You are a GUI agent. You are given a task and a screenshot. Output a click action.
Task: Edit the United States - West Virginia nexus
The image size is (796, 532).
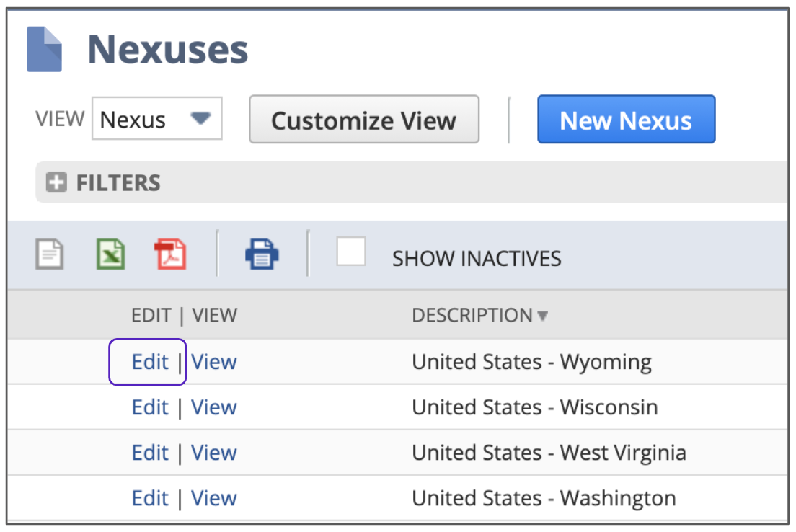(149, 453)
